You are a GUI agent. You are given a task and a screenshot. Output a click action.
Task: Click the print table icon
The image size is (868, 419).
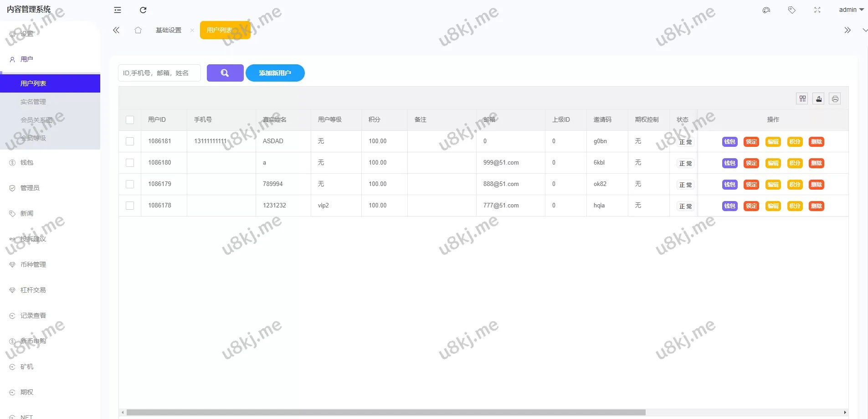pyautogui.click(x=835, y=99)
